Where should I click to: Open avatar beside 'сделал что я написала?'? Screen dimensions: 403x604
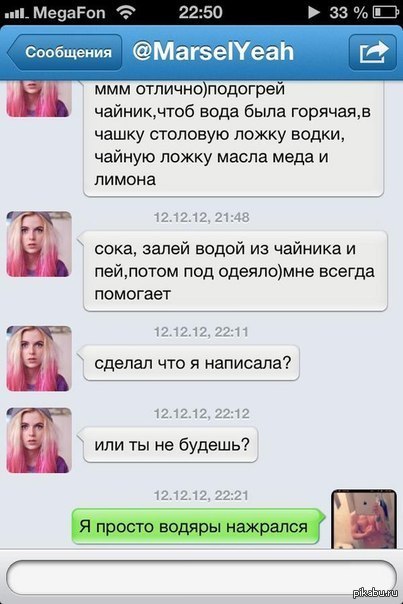pyautogui.click(x=39, y=359)
